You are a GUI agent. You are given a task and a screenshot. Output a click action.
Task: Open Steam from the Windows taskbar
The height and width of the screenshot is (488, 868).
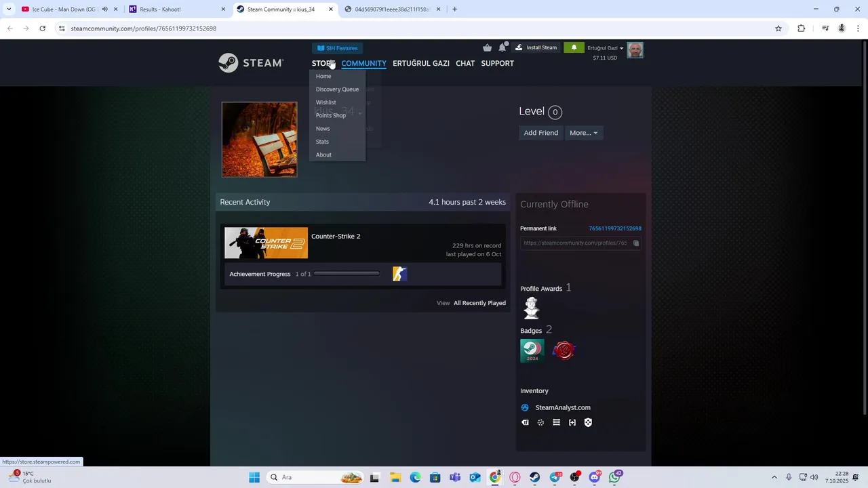[535, 477]
